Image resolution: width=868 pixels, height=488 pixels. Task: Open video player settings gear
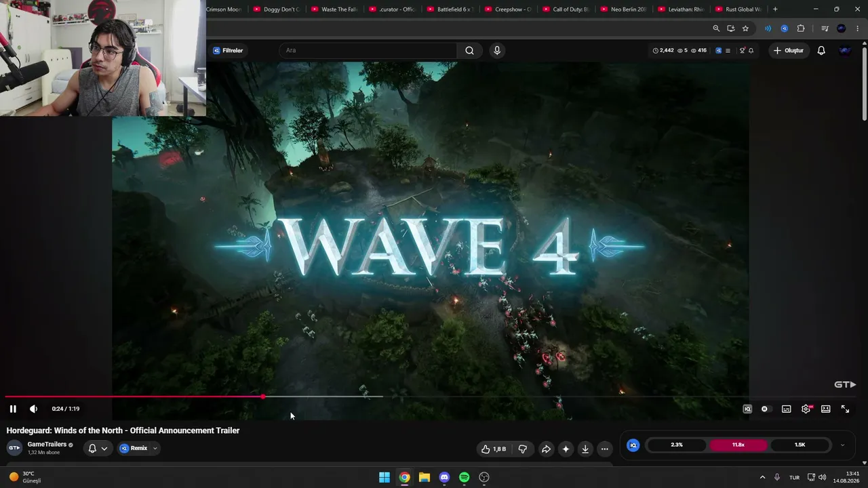point(806,409)
